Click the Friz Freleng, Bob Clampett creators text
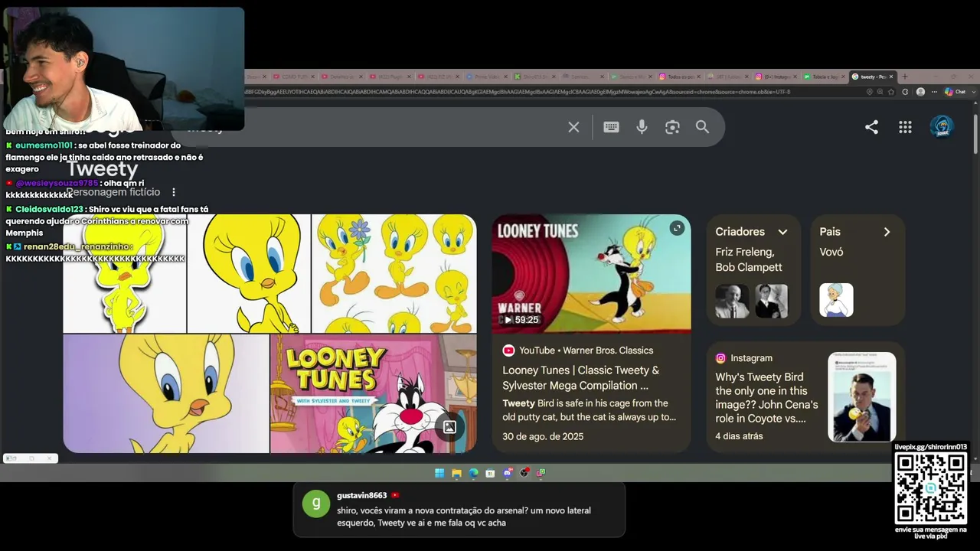980x551 pixels. [x=749, y=259]
